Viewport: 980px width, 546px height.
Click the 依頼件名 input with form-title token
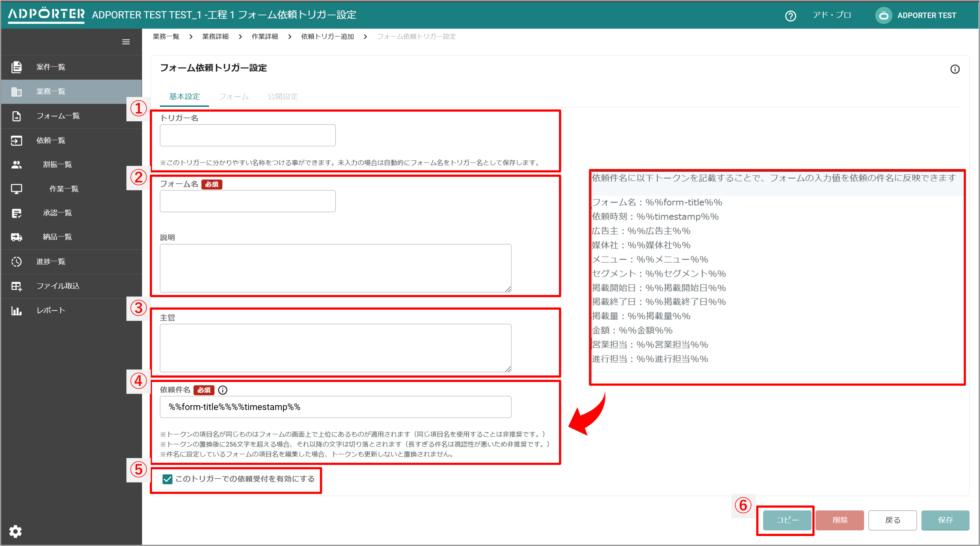click(336, 407)
